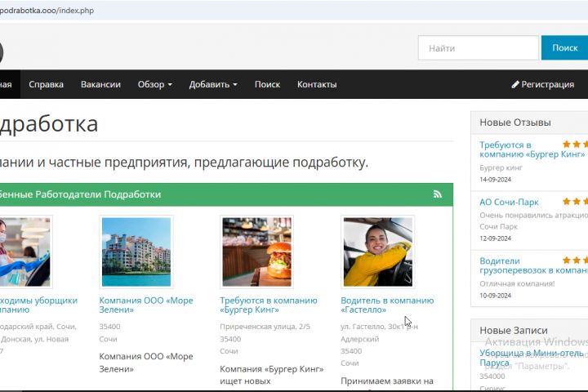Viewport: 588px width, 392px height.
Task: Click the blue Поиск search button
Action: point(565,47)
